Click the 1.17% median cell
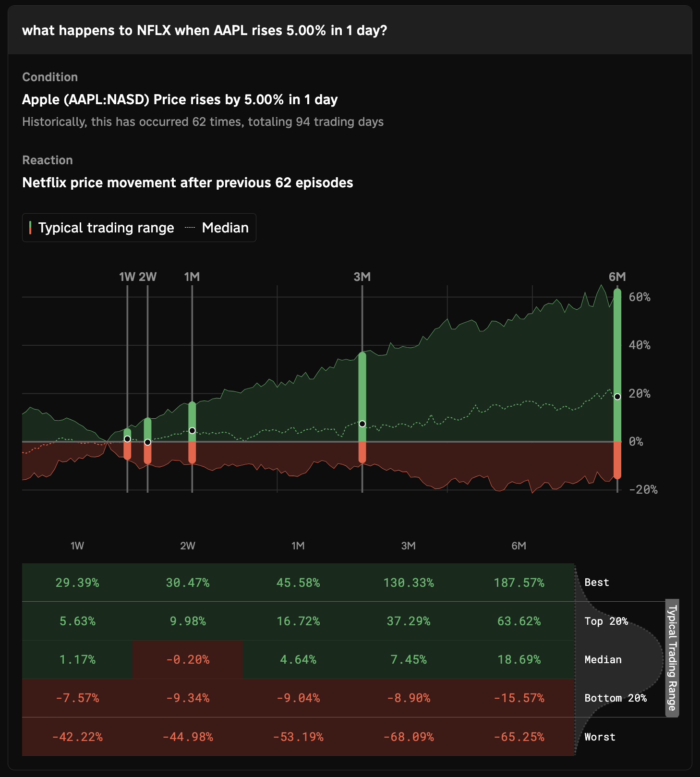The width and height of the screenshot is (700, 777). 77,659
